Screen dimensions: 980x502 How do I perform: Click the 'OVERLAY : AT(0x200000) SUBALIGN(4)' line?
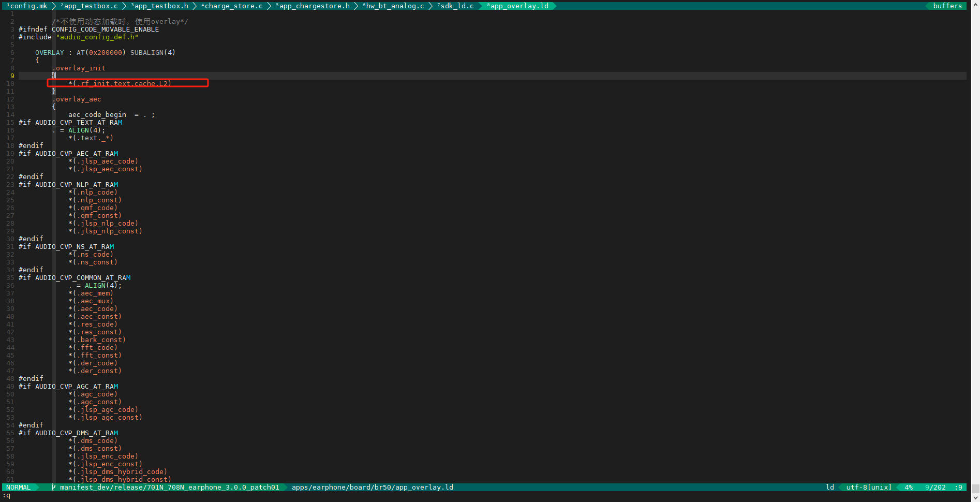pos(106,53)
